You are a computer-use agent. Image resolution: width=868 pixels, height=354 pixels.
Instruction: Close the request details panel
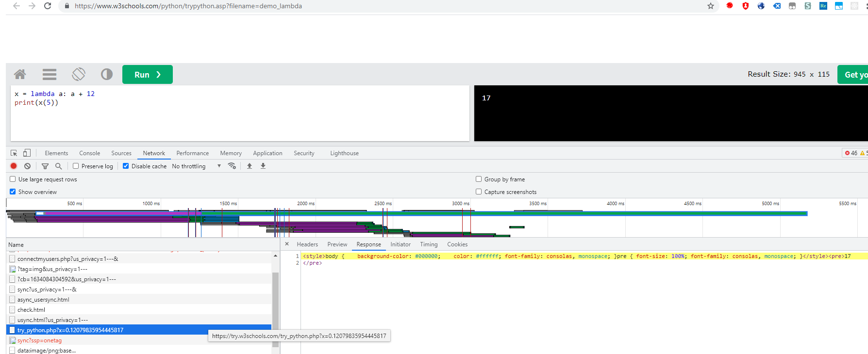[x=287, y=244]
